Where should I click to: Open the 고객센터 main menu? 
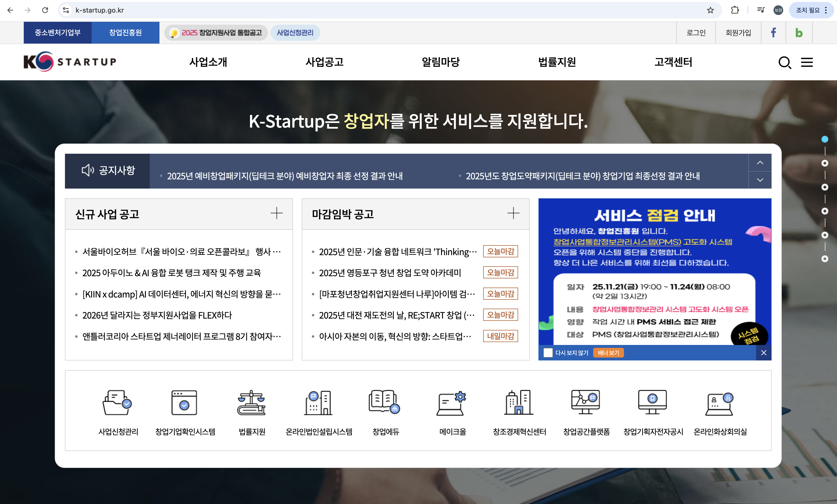pos(673,62)
